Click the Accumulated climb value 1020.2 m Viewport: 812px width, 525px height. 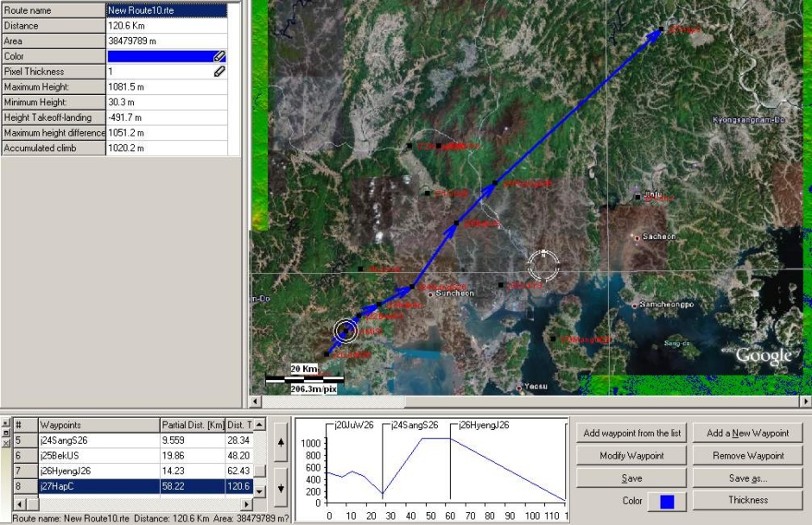coord(166,148)
